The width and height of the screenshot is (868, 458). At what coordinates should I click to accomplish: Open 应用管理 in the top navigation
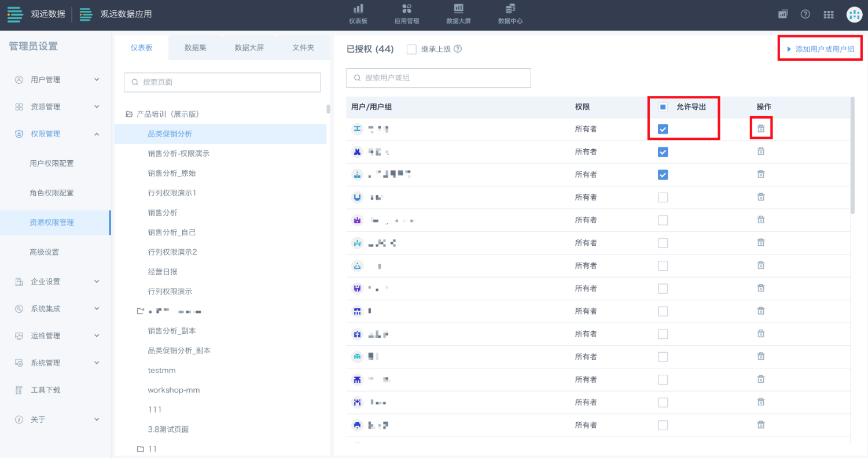pyautogui.click(x=407, y=14)
